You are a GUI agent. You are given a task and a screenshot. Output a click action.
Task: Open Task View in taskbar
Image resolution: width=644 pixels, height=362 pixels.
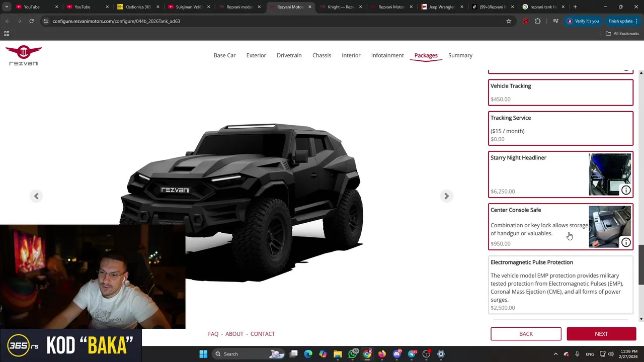pos(294,354)
